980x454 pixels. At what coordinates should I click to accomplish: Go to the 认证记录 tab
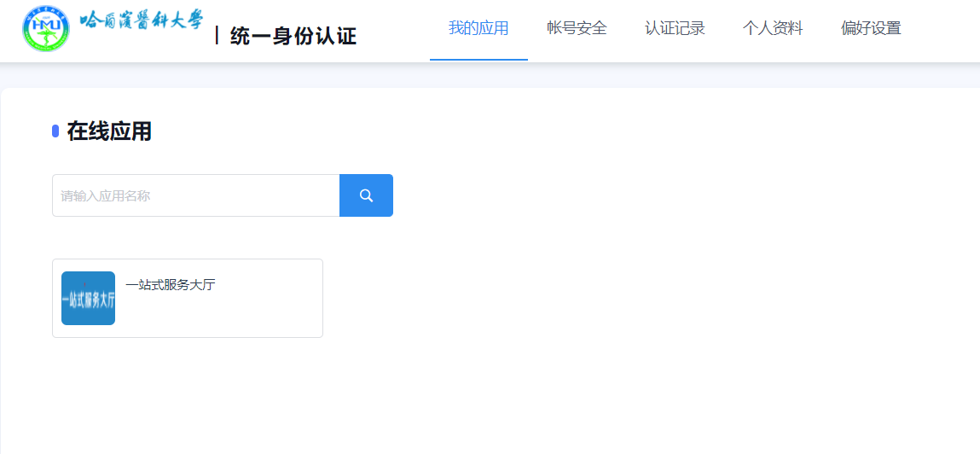[675, 28]
